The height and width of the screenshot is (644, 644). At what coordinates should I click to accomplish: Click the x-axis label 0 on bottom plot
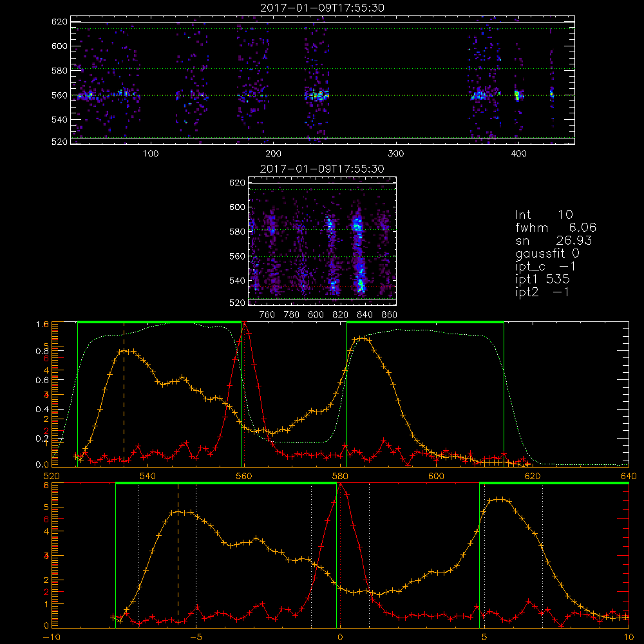pyautogui.click(x=340, y=638)
